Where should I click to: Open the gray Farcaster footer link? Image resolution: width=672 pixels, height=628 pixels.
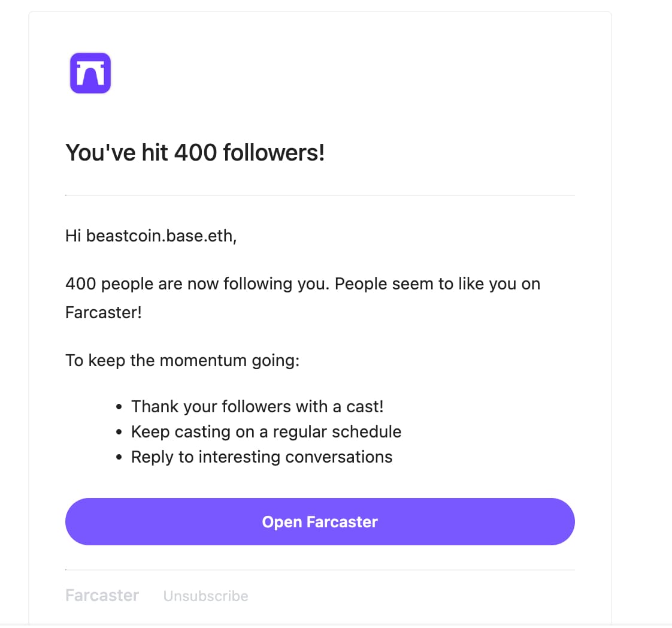point(102,596)
